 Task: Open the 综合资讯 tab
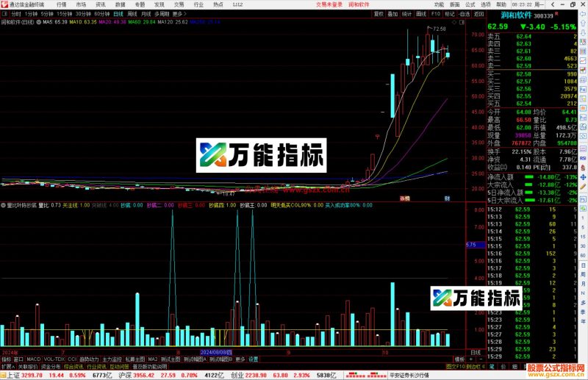tap(73, 367)
